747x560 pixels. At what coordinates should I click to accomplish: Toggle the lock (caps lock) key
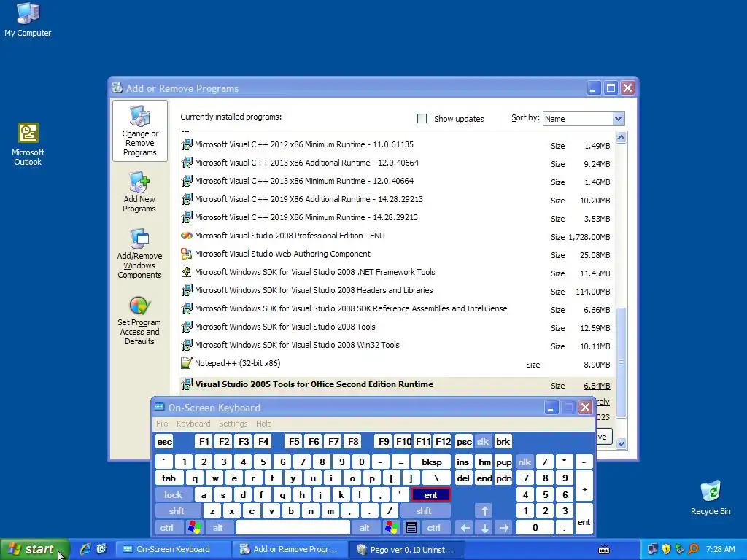[x=174, y=495]
